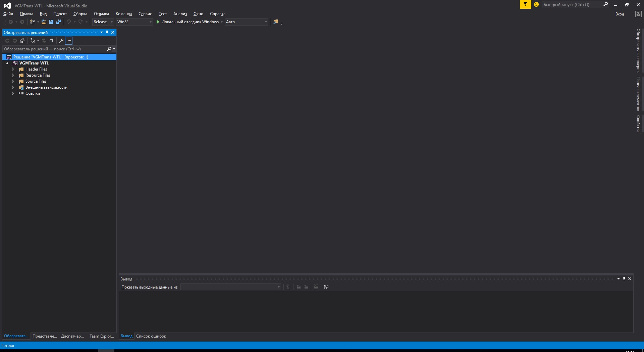644x352 pixels.
Task: Expand the Ссылки node
Action: [x=13, y=93]
